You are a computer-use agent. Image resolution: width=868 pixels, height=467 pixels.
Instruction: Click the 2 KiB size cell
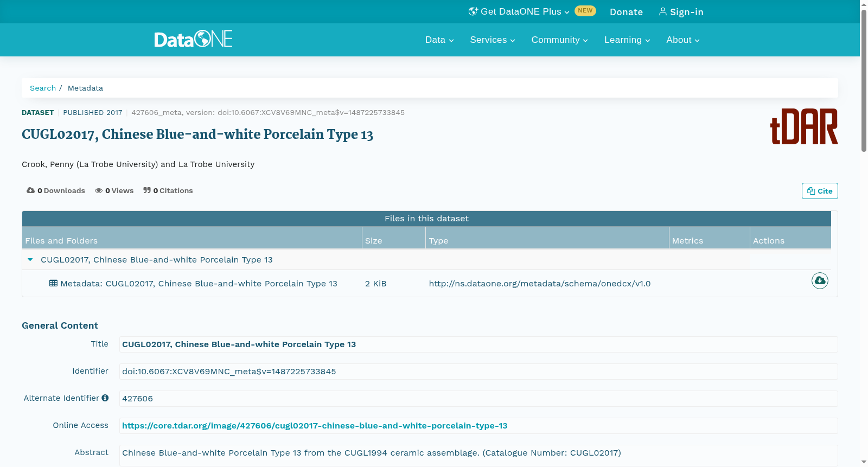(376, 284)
